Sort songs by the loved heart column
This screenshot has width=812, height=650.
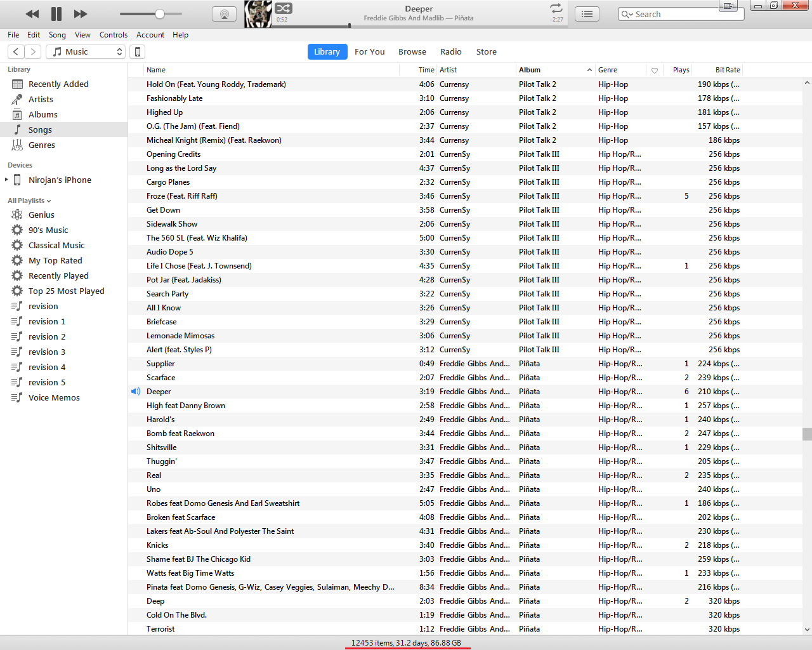(x=655, y=70)
